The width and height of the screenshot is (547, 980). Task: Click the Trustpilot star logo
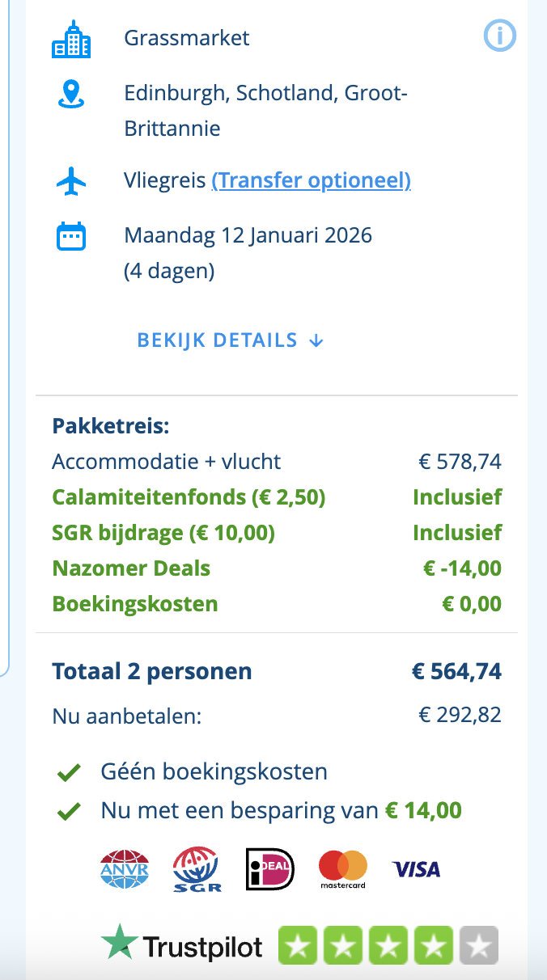coord(120,943)
